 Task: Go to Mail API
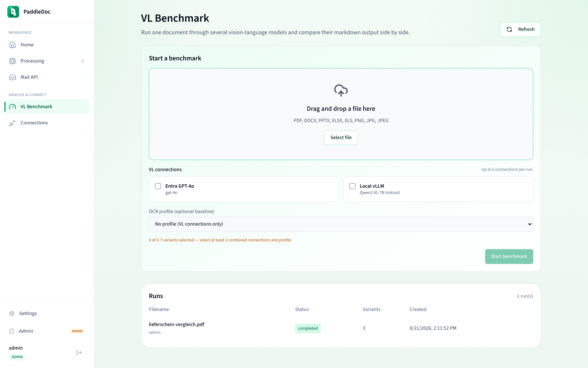coord(47,77)
